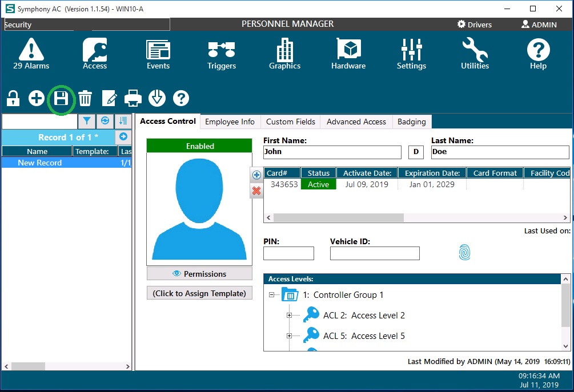Switch to the Employee Info tab
This screenshot has height=392, width=574.
pos(230,122)
